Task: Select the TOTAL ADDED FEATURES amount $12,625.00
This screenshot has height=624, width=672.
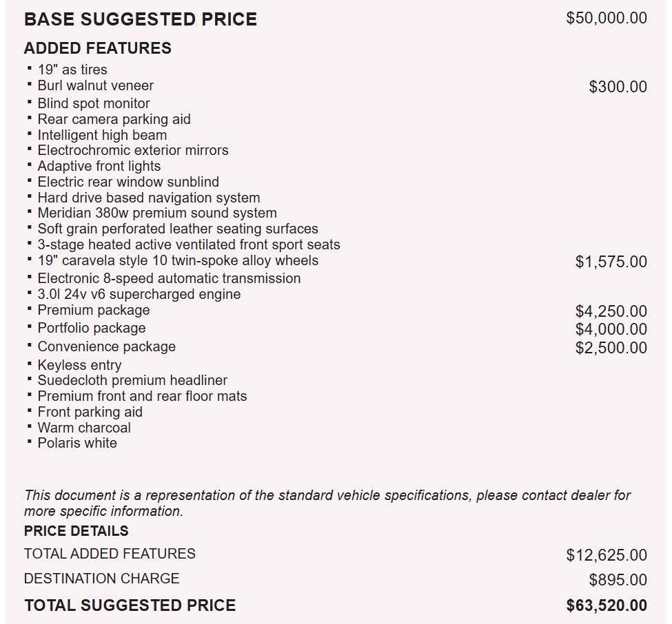Action: [x=607, y=555]
